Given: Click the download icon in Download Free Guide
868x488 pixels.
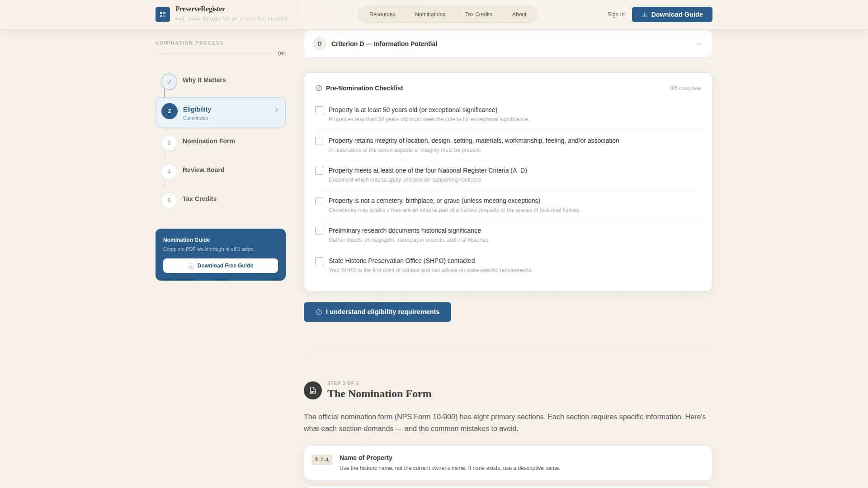Looking at the screenshot, I should (x=191, y=266).
